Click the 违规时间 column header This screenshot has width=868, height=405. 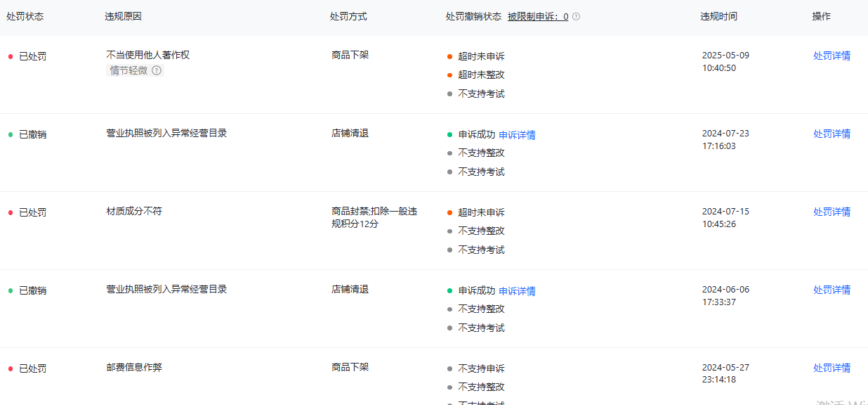pos(718,16)
